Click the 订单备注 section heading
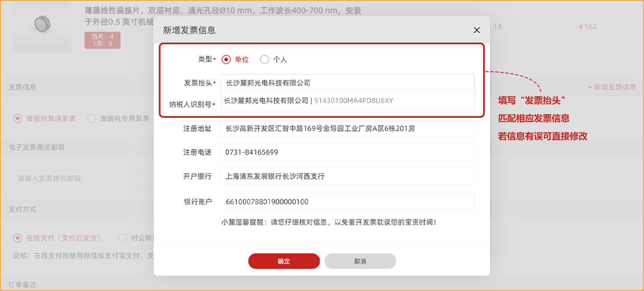 [22, 285]
